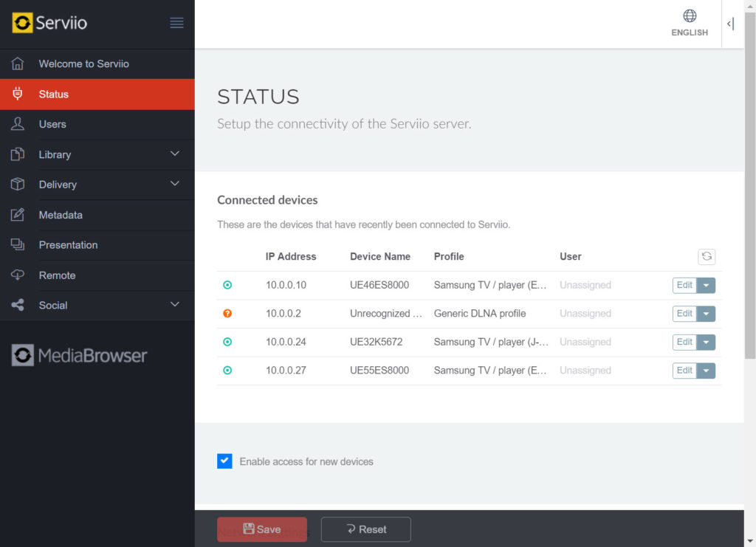This screenshot has width=756, height=547.
Task: Expand the Delivery section chevron
Action: coord(175,184)
